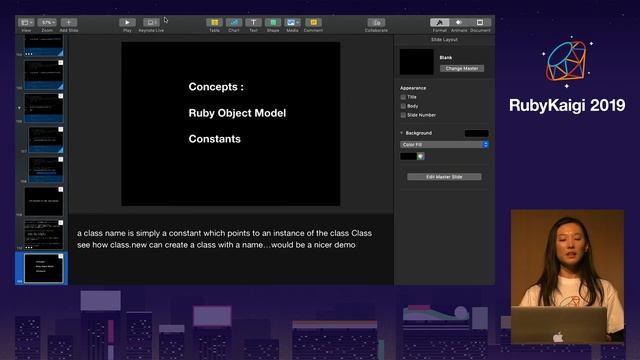
Task: Start the slideshow with the Play button
Action: coord(127,22)
